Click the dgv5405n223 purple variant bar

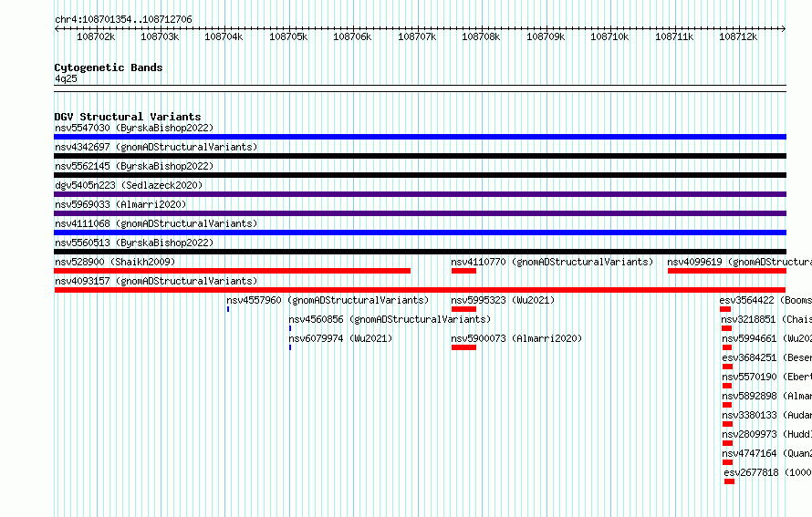tap(420, 194)
